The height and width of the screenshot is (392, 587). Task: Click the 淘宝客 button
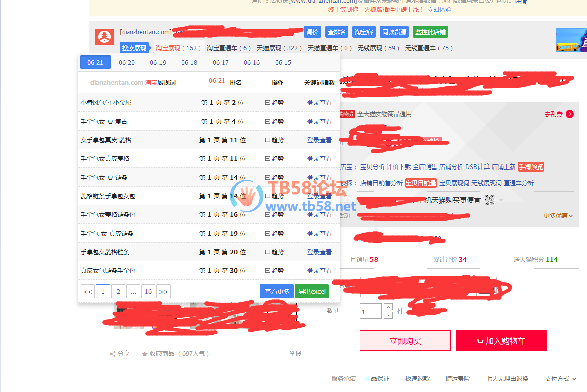pos(364,32)
